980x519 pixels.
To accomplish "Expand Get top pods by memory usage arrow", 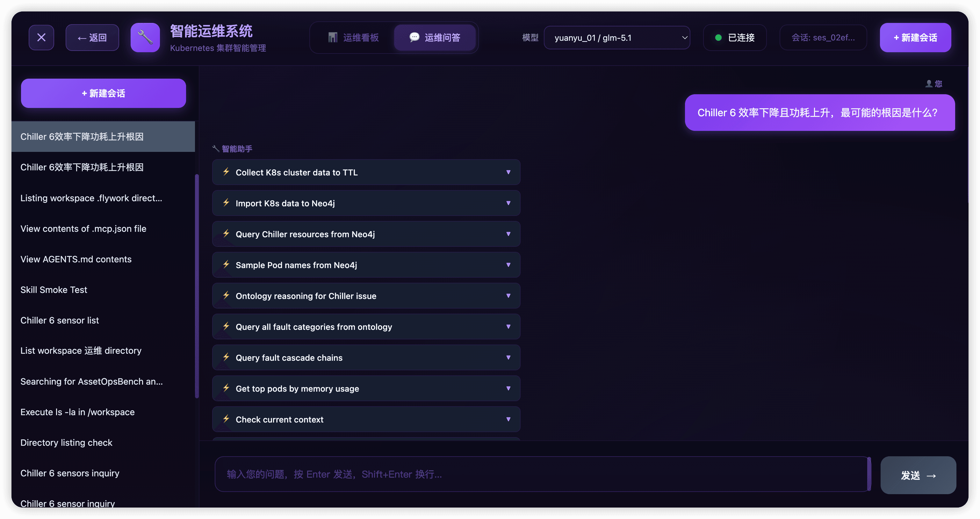I will [x=508, y=388].
